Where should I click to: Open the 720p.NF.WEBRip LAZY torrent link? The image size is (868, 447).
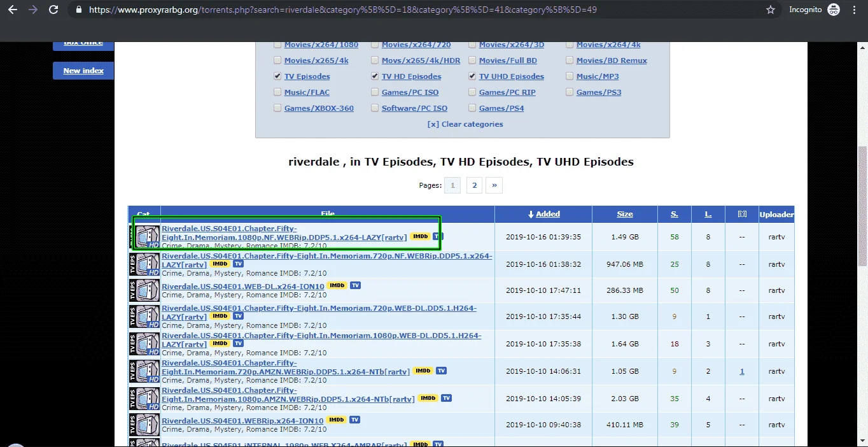pos(327,260)
